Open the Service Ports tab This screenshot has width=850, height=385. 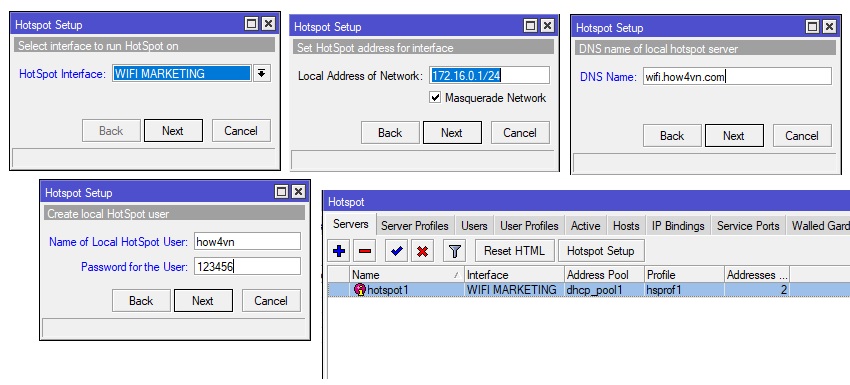(748, 226)
